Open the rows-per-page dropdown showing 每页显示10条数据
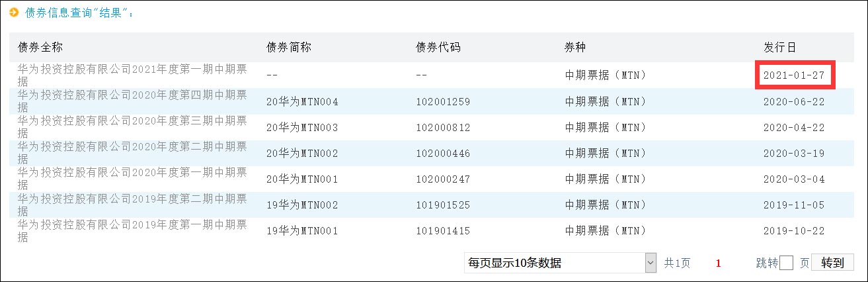Screen dimensions: 868x282 (561, 263)
